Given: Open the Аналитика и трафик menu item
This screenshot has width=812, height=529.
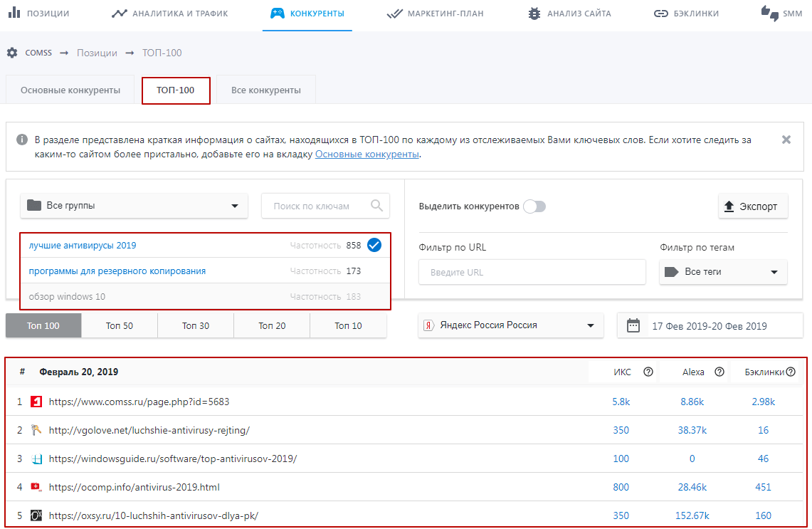Looking at the screenshot, I should [x=170, y=14].
